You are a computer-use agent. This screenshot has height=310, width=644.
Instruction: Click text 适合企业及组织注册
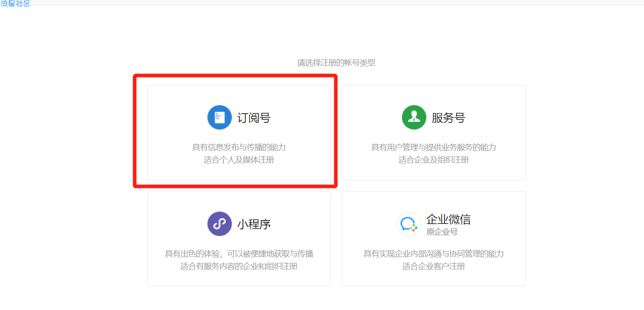[433, 160]
